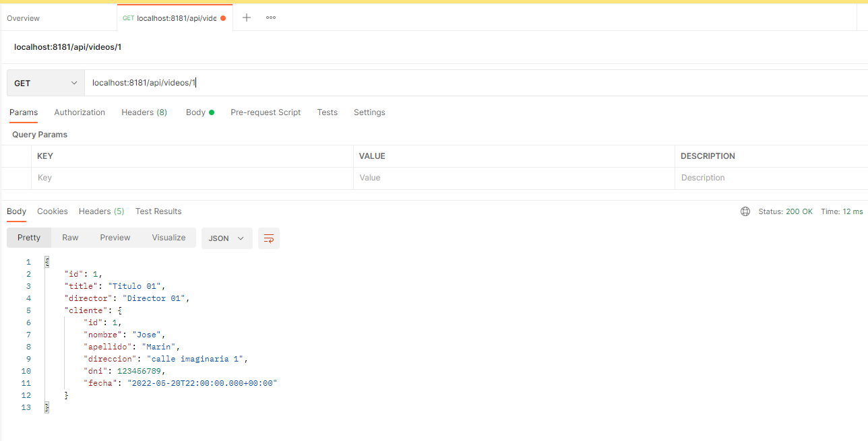Collapse the root JSON object using its fold arrow
This screenshot has width=868, height=441.
click(x=46, y=261)
